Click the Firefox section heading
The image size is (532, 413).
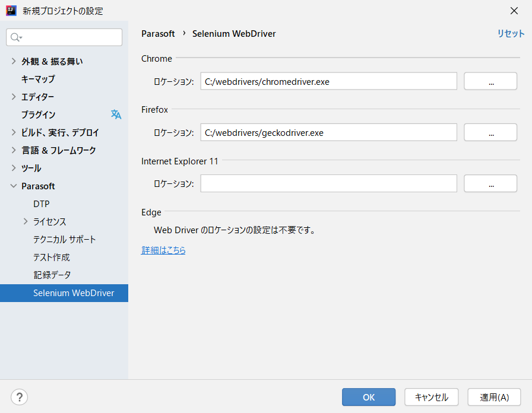(155, 110)
